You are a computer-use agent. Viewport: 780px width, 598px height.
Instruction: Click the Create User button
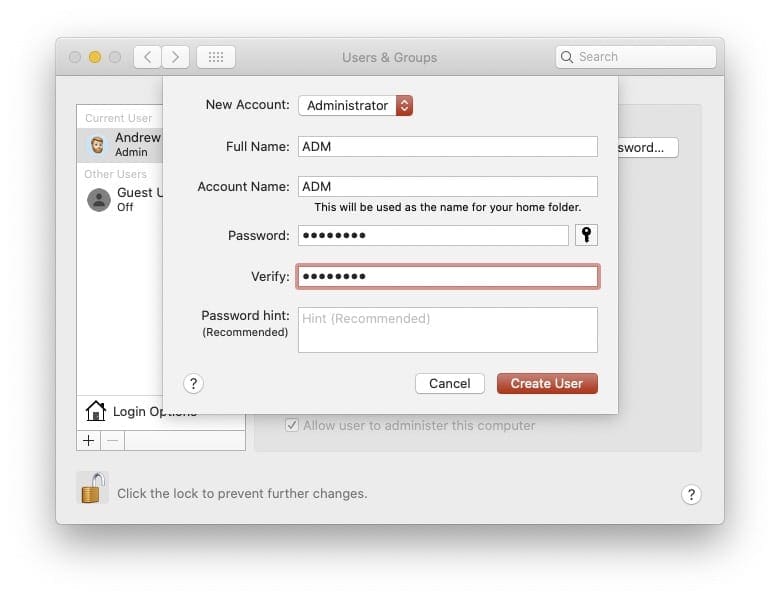[547, 384]
